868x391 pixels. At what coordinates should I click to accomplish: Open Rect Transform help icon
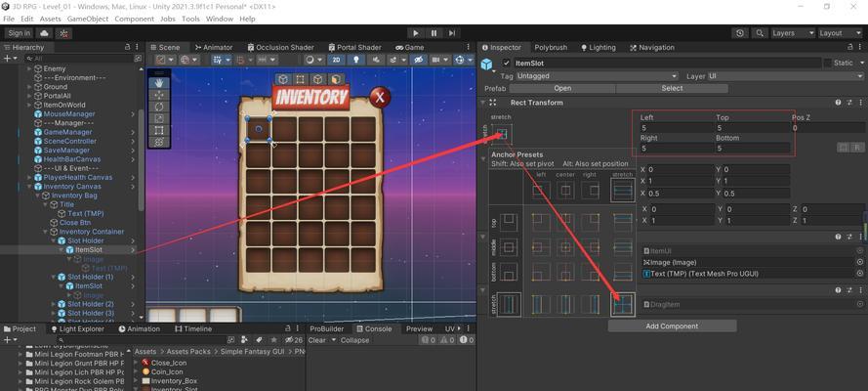point(838,103)
